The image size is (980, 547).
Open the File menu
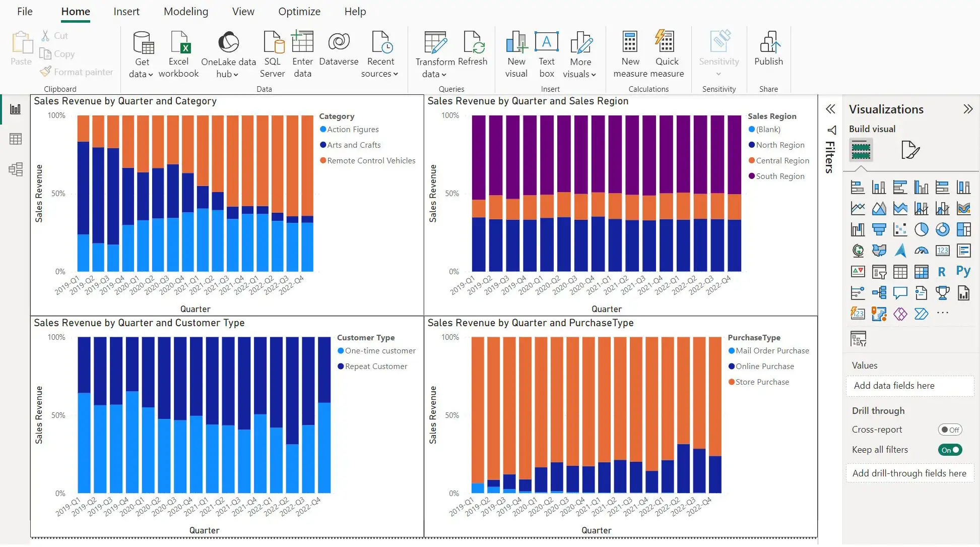point(24,12)
